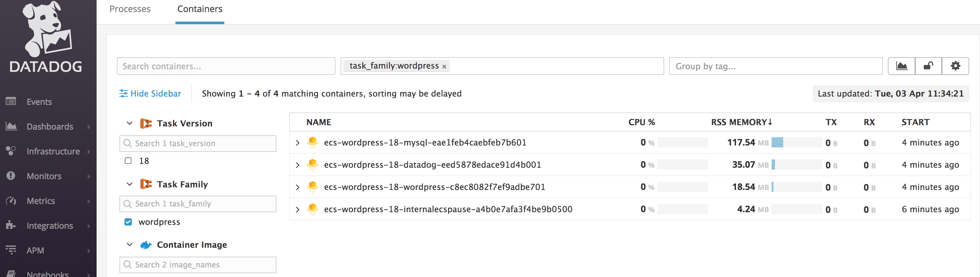Collapse the Container Image facet
This screenshot has height=277, width=980.
[129, 245]
